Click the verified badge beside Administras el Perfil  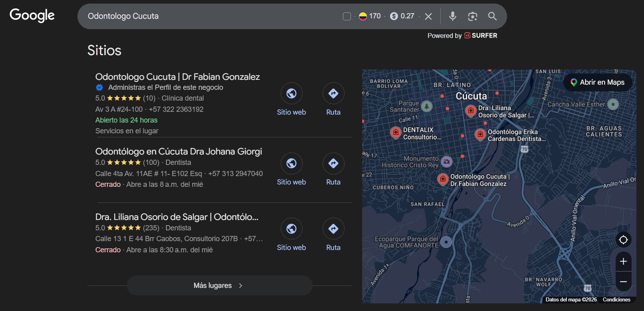pos(99,87)
